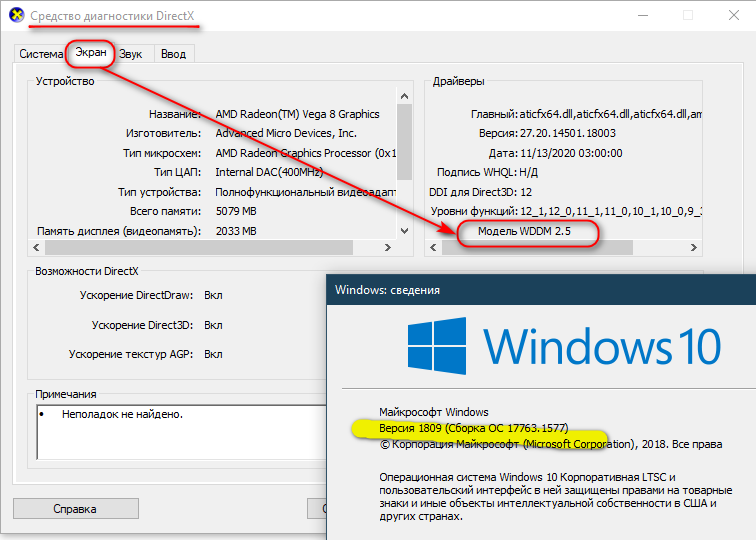The width and height of the screenshot is (756, 540).
Task: Click the driver version 27.20.14501.18003
Action: [567, 134]
